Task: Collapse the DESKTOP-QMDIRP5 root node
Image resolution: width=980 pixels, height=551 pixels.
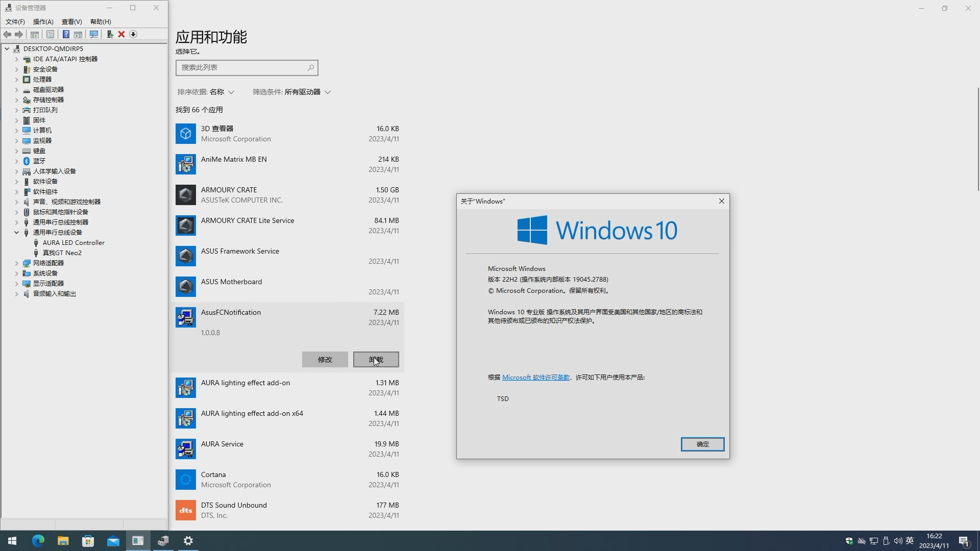Action: click(x=7, y=49)
